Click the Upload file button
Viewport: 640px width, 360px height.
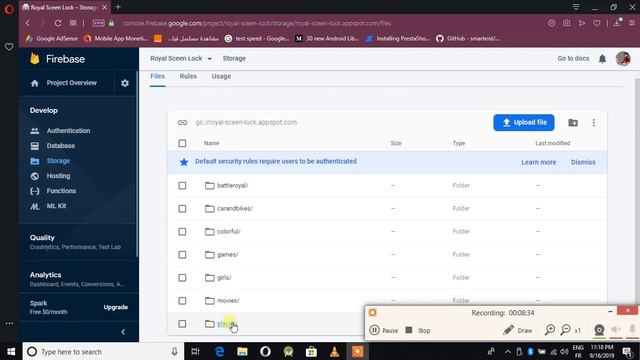524,122
